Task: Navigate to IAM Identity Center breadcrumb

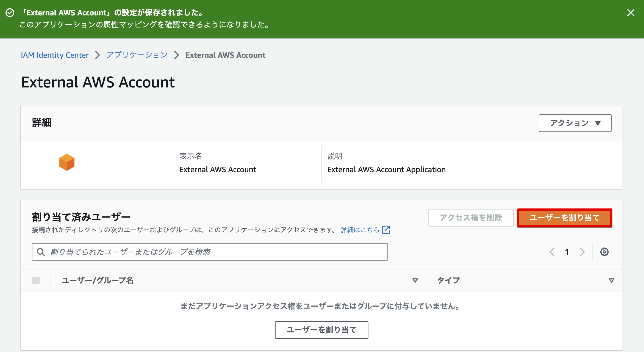Action: click(x=55, y=55)
